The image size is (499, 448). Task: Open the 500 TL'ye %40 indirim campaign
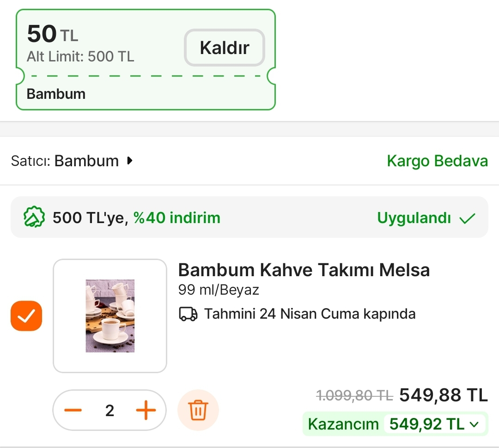coord(136,218)
